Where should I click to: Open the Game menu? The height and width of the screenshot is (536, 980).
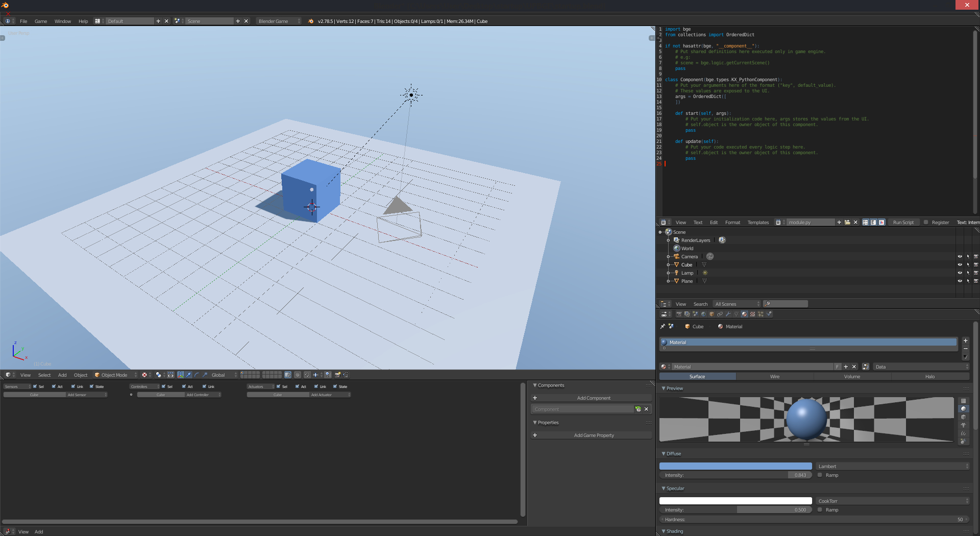(41, 21)
